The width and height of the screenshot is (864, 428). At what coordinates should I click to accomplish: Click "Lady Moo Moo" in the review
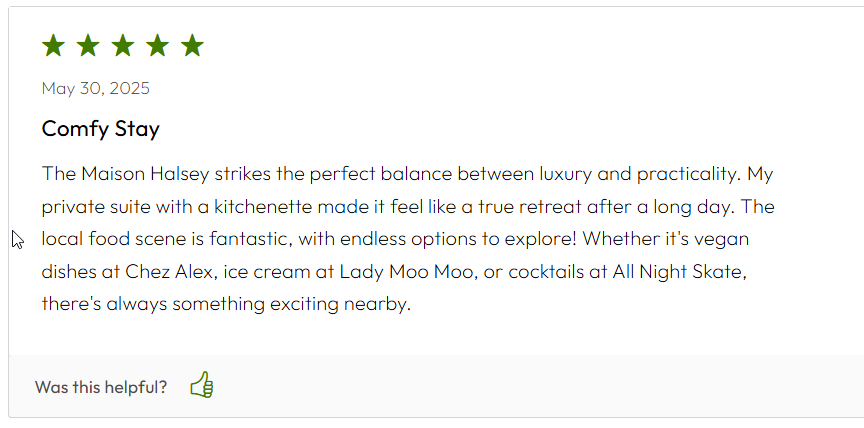(x=406, y=272)
